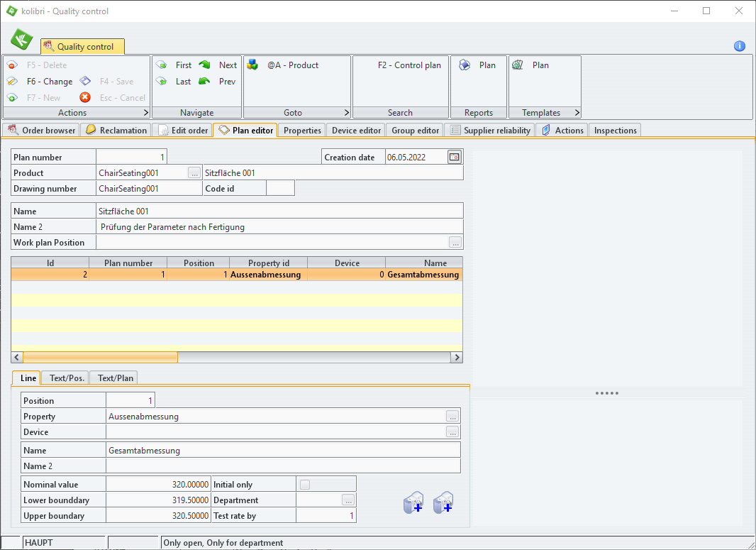Go to First record icon
Image resolution: width=756 pixels, height=550 pixels.
tap(162, 65)
